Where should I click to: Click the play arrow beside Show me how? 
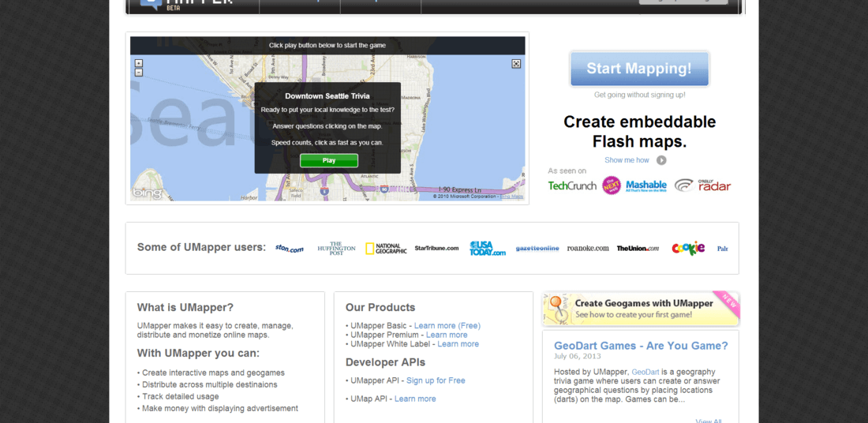(661, 160)
